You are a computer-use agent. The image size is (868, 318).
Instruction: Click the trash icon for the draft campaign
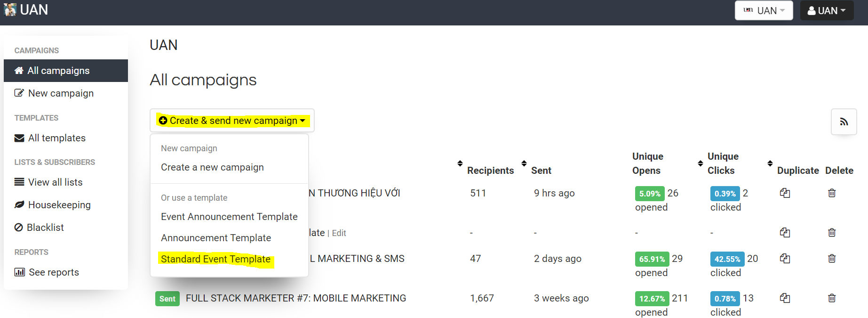point(832,233)
